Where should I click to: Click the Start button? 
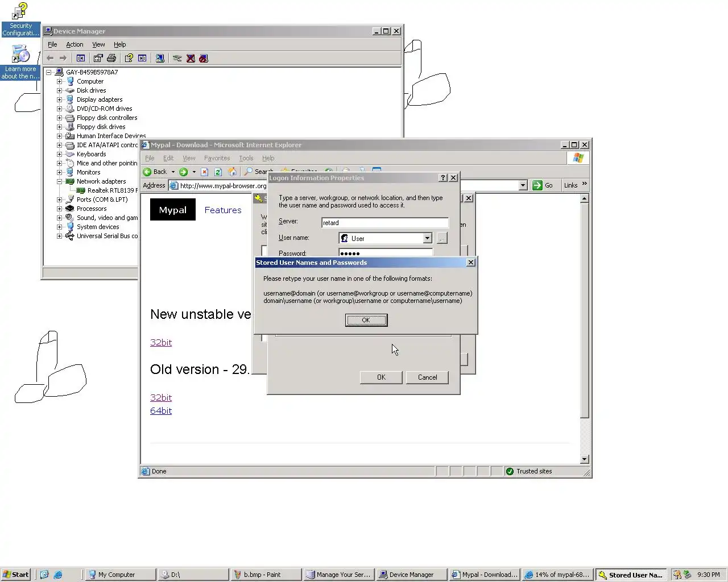(15, 575)
